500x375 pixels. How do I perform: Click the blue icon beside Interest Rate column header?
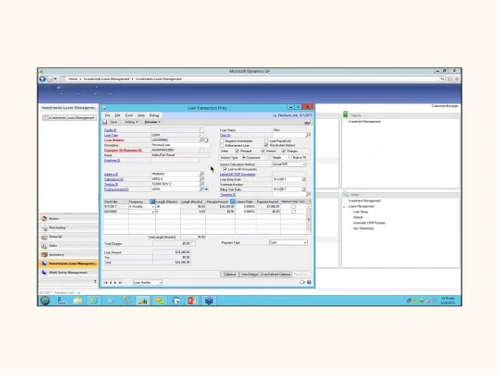(x=233, y=202)
